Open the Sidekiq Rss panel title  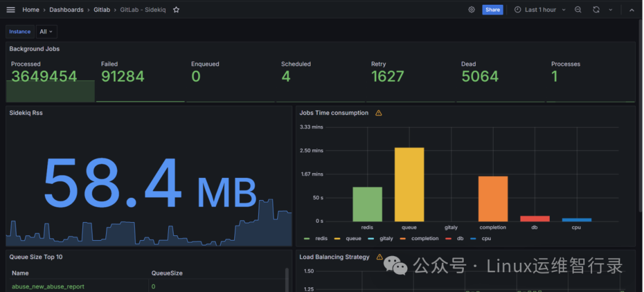(x=26, y=113)
